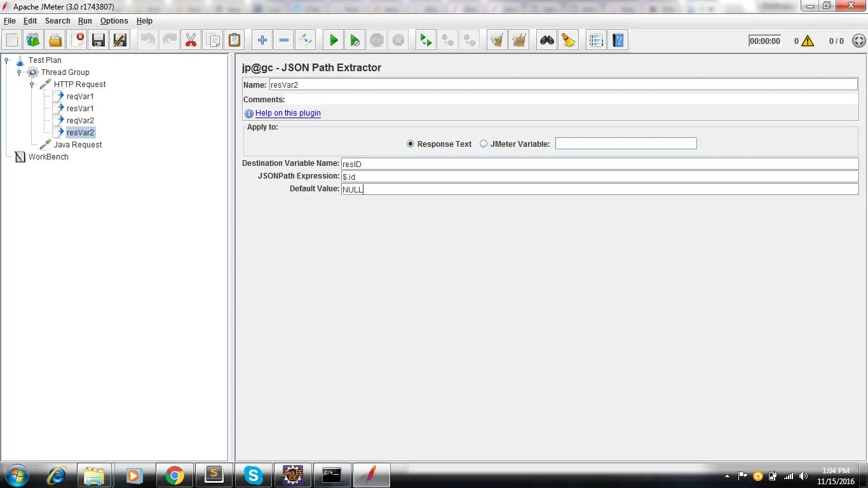Click the Remote Start All icon
Screen dimensions: 868x488
[x=426, y=41]
